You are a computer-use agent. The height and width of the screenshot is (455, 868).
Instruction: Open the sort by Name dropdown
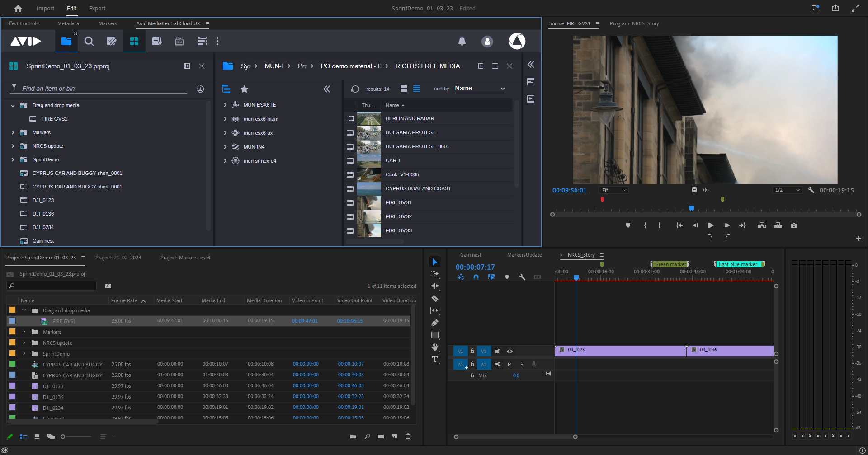(x=479, y=88)
